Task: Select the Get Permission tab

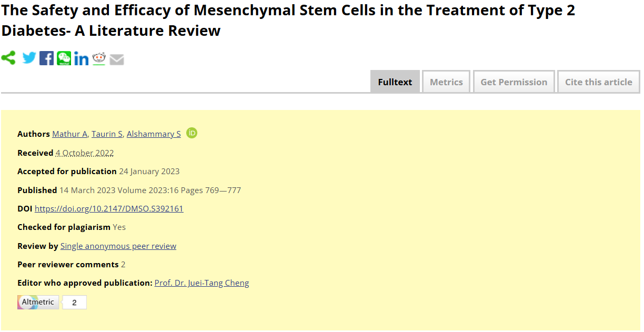Action: pyautogui.click(x=514, y=82)
